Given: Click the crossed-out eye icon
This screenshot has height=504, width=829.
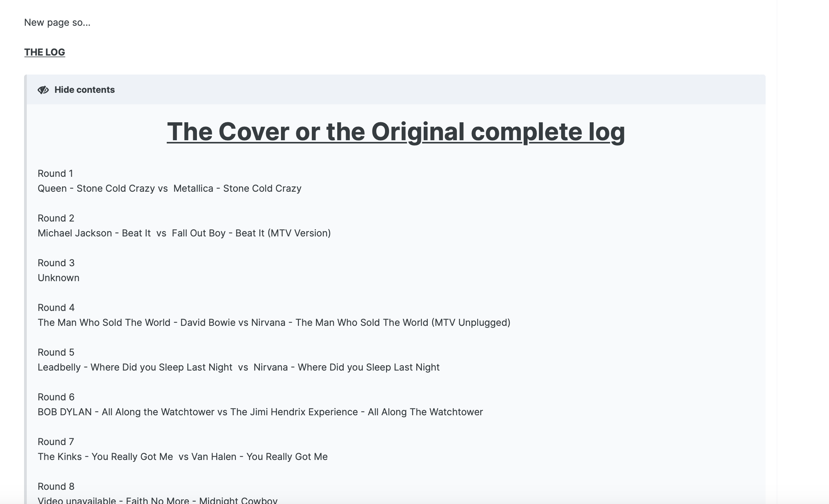Looking at the screenshot, I should click(43, 90).
